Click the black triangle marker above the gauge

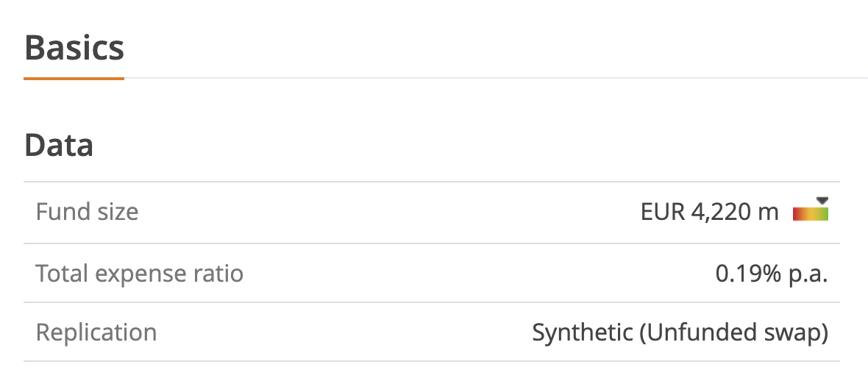[x=822, y=200]
